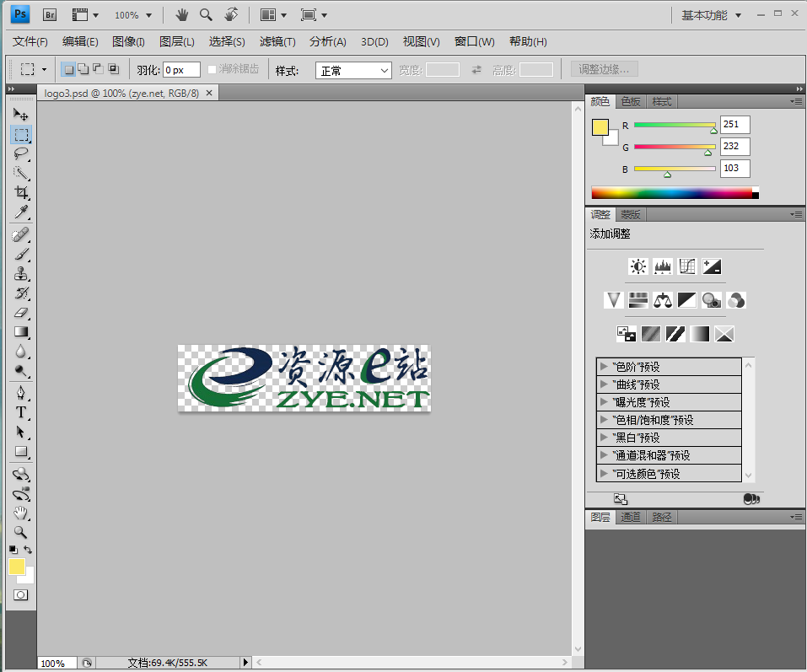Switch to the 色板 swatches tab
This screenshot has height=672, width=807.
[x=630, y=102]
